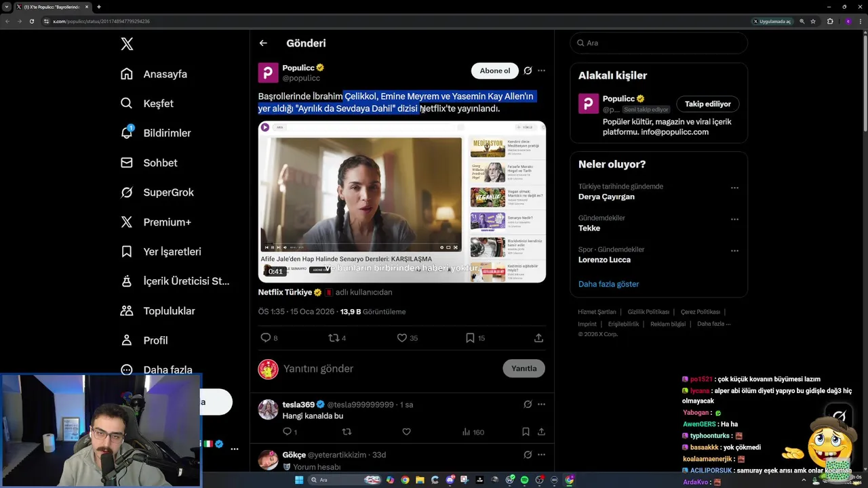Screen dimensions: 868x488
Task: View the 160 views analytics on tesla369's reply
Action: [473, 432]
